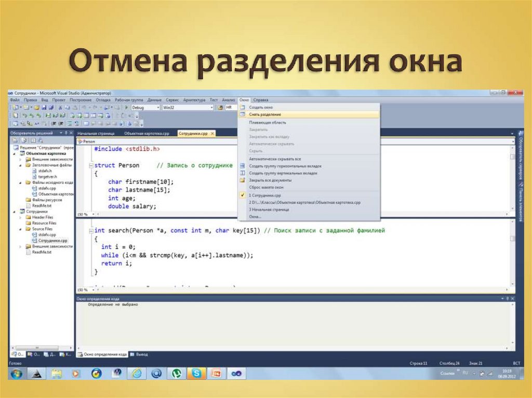Click the Increase Indent icon in the text toolbar
This screenshot has height=398, width=532.
coord(61,123)
